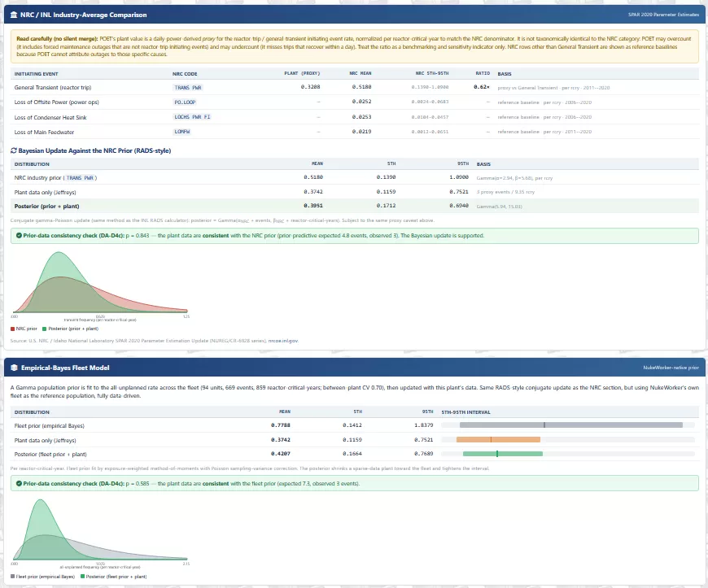Click the RATIO column header

(483, 73)
